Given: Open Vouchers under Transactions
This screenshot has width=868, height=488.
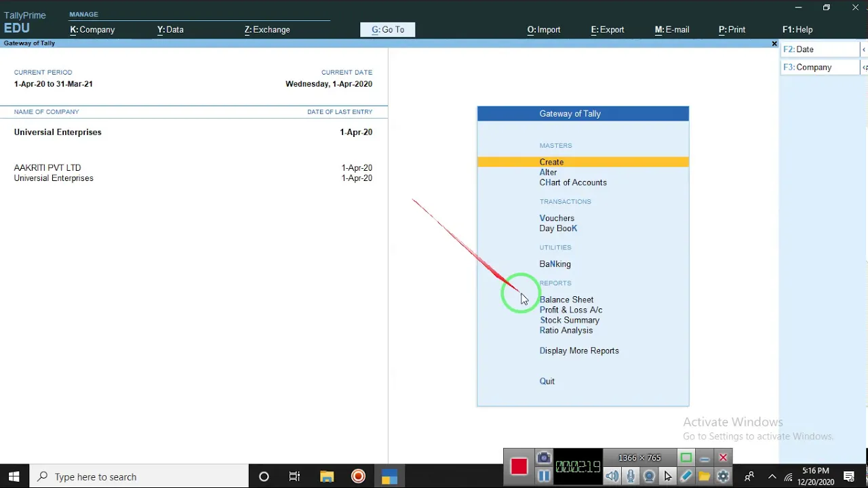Looking at the screenshot, I should (x=557, y=218).
